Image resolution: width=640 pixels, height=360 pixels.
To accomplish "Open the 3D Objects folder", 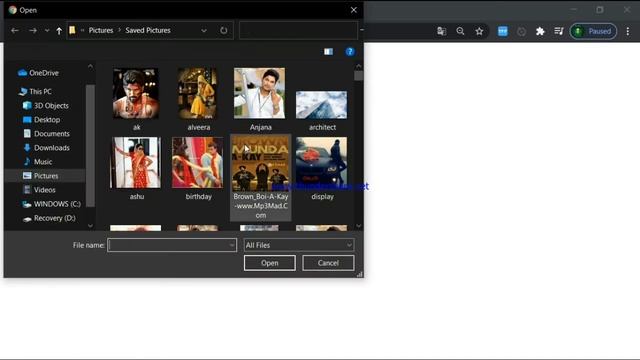I will click(45, 106).
